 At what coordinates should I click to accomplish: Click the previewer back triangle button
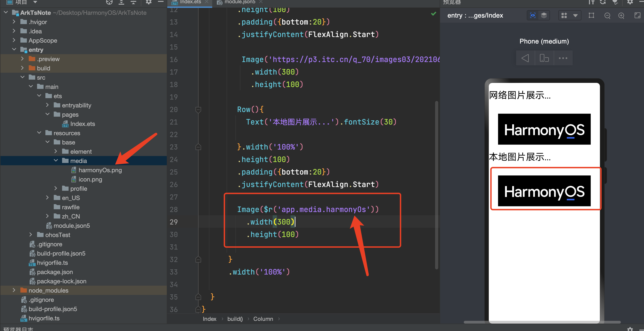pyautogui.click(x=525, y=58)
